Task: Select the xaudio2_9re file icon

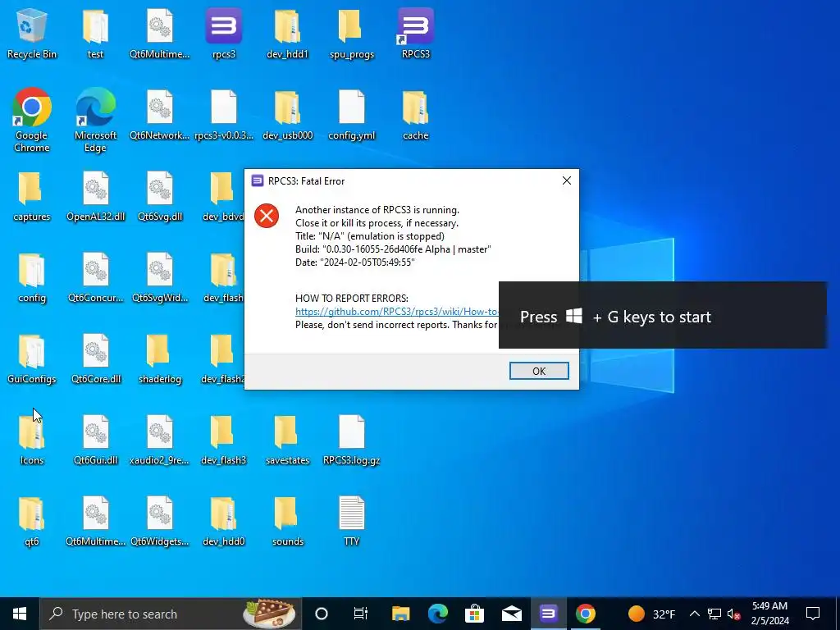Action: [160, 441]
